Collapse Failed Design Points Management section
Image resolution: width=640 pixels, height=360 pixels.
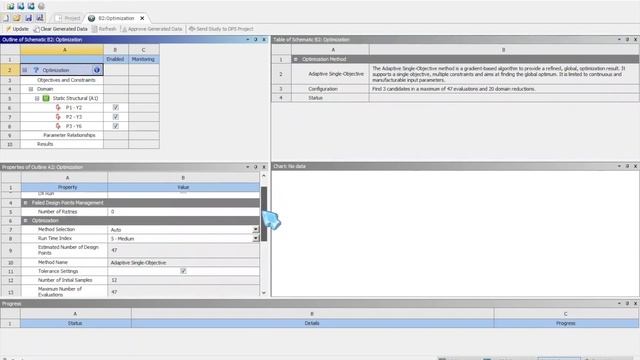pyautogui.click(x=25, y=202)
